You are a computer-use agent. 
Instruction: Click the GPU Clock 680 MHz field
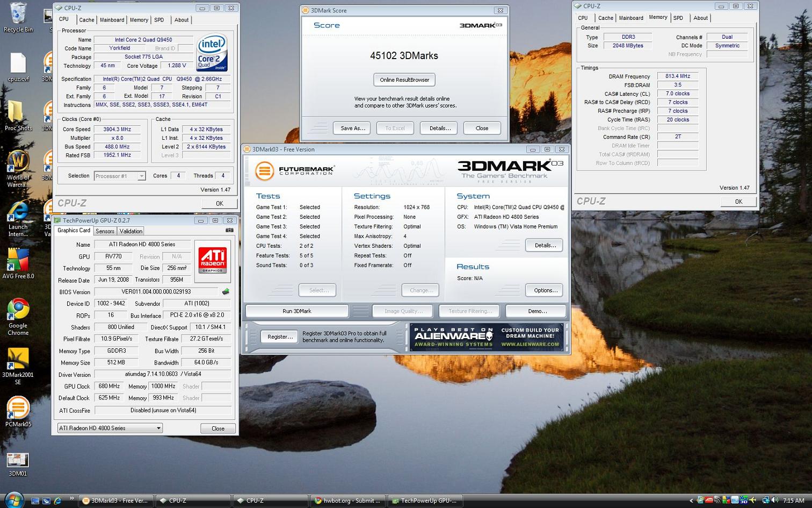point(110,386)
